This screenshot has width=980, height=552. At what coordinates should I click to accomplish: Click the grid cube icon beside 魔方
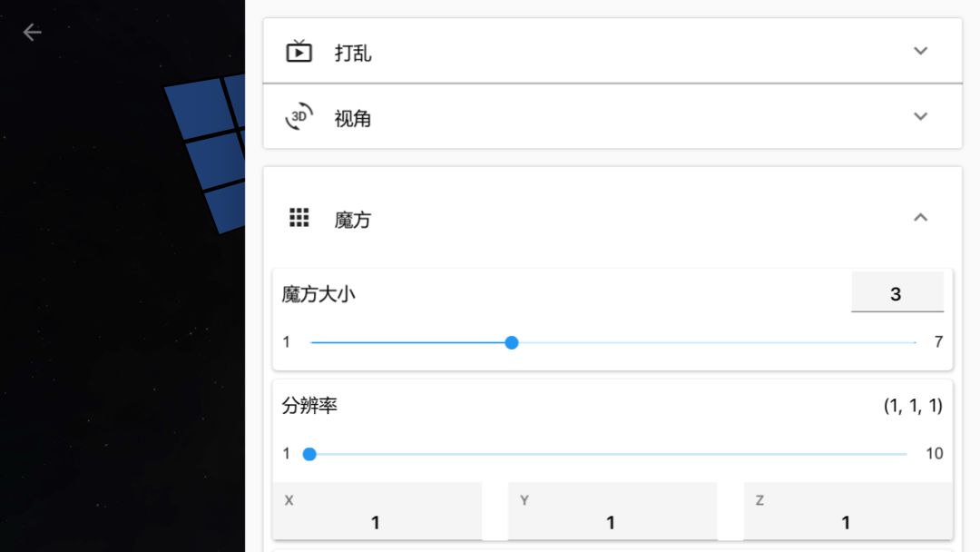tap(299, 217)
